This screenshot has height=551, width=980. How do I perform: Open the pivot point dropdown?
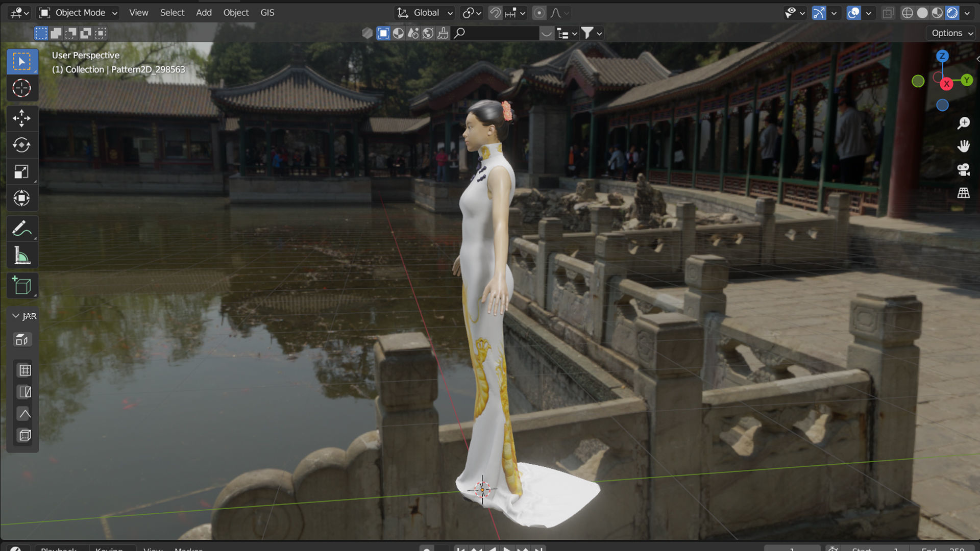(471, 13)
